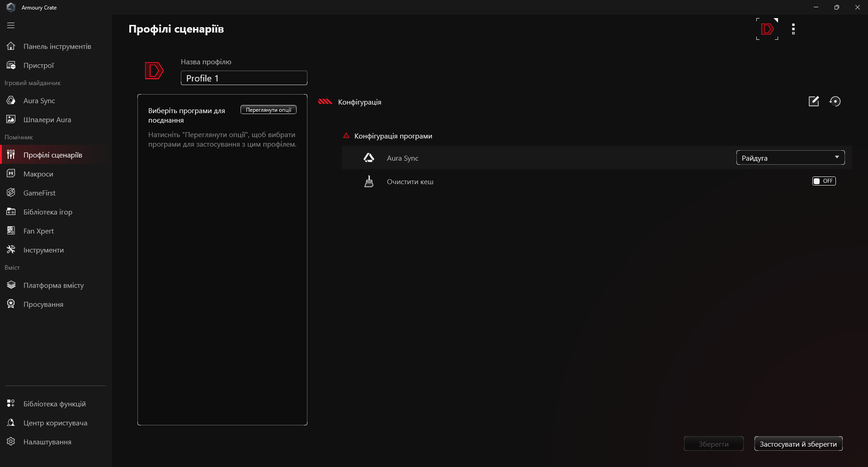This screenshot has height=467, width=868.
Task: Click the Aura Sync triangle icon in configuration
Action: tap(369, 158)
